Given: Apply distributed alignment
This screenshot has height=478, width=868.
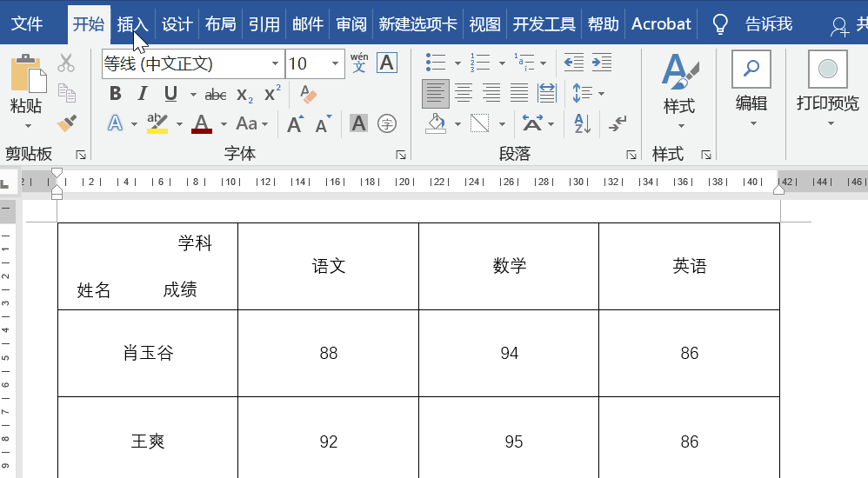Looking at the screenshot, I should (547, 93).
